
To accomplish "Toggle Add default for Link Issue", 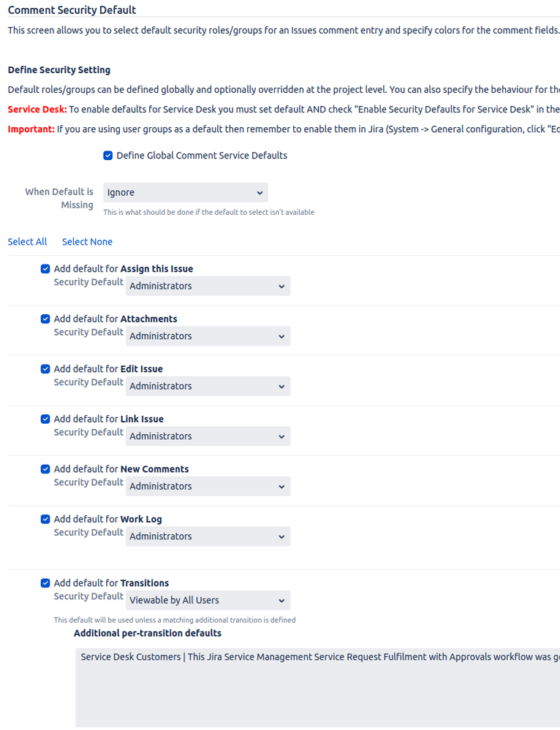I will click(45, 419).
